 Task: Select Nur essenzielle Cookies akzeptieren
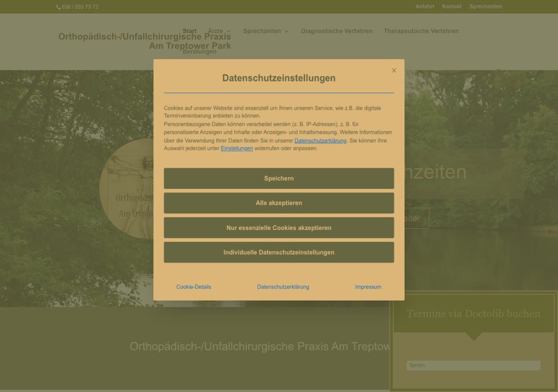pos(279,227)
